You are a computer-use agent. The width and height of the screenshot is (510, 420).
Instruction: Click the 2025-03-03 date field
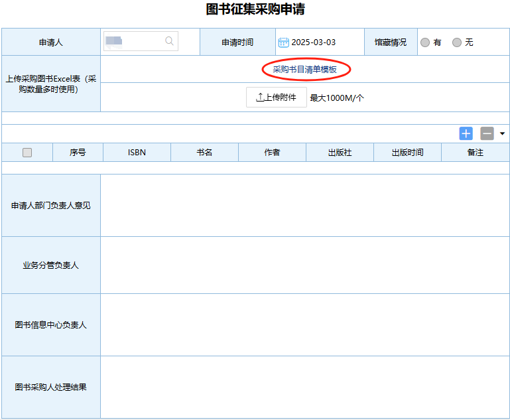point(314,42)
